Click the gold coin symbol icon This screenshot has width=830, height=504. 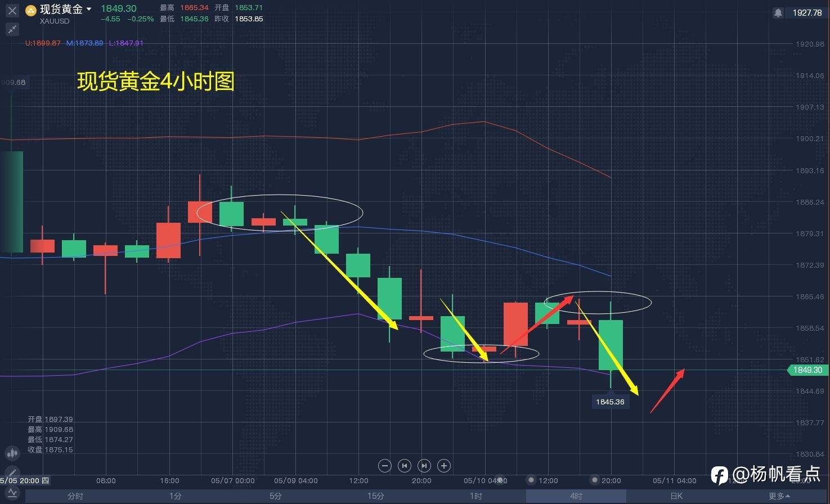(31, 10)
